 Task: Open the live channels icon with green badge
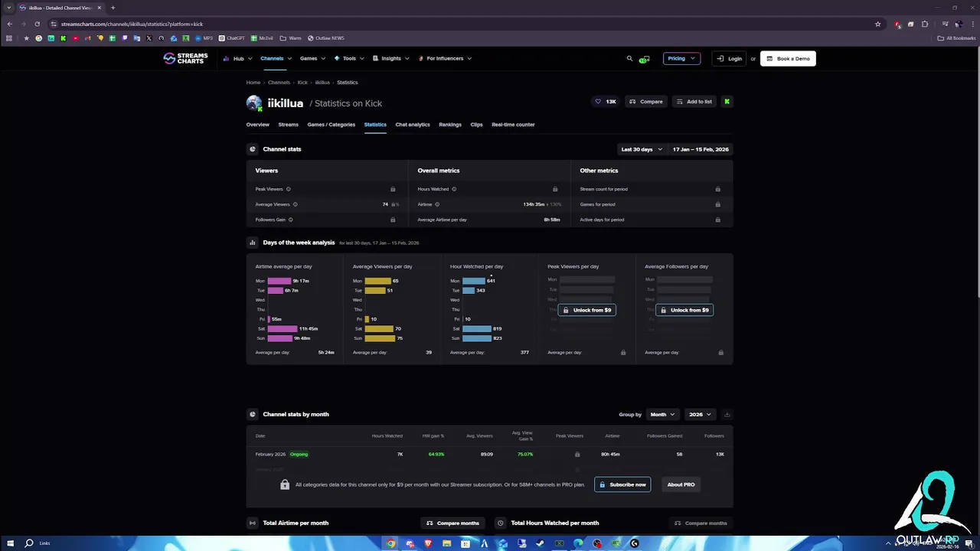click(645, 59)
